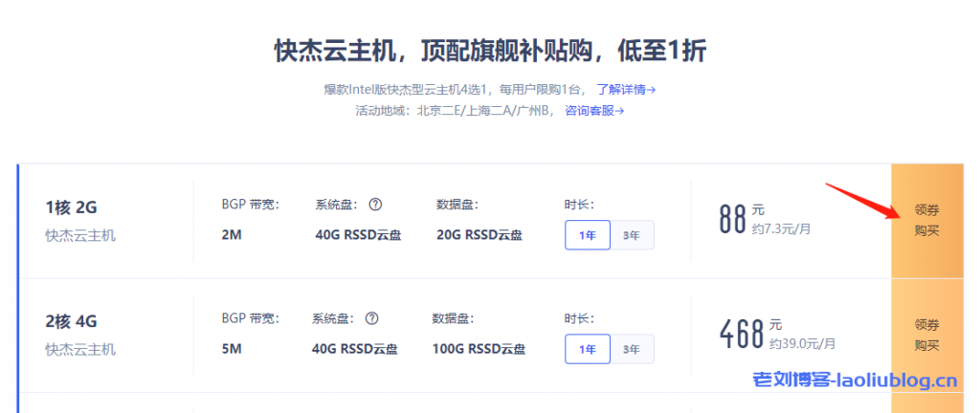This screenshot has height=413, width=980.
Task: Click the 1核 2G plan title
Action: click(72, 207)
